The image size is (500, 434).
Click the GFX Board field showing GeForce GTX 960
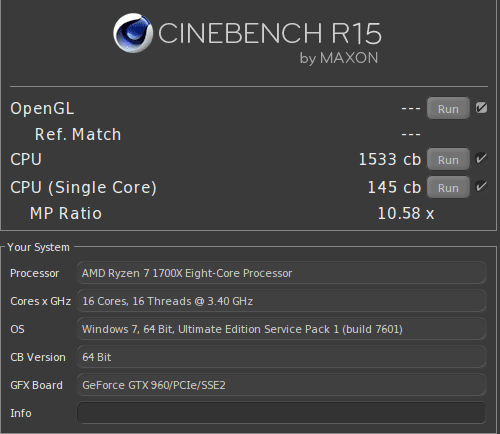click(x=281, y=385)
